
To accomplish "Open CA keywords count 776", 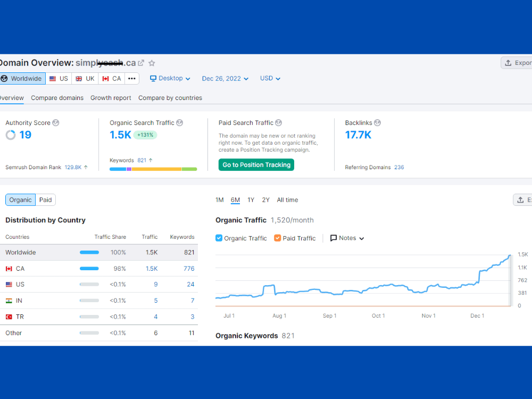I will point(189,269).
